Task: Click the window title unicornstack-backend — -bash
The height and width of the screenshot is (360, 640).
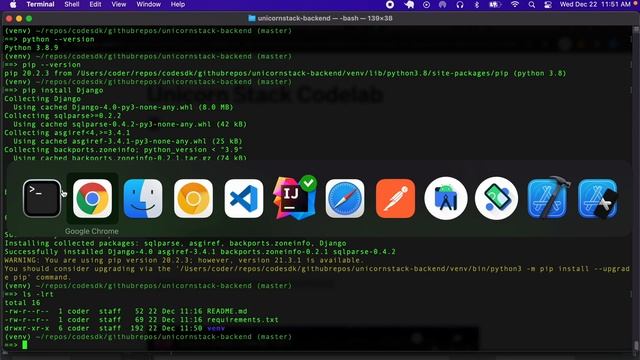Action: (x=325, y=18)
